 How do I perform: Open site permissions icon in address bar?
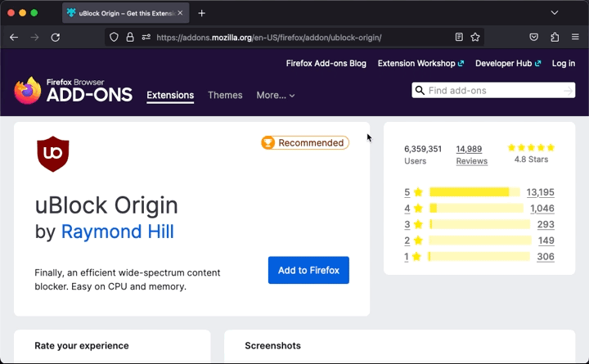point(146,37)
